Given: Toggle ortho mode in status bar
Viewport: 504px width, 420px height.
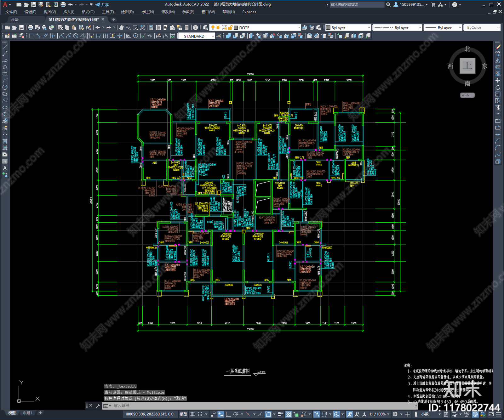Looking at the screenshot, I should (x=228, y=414).
